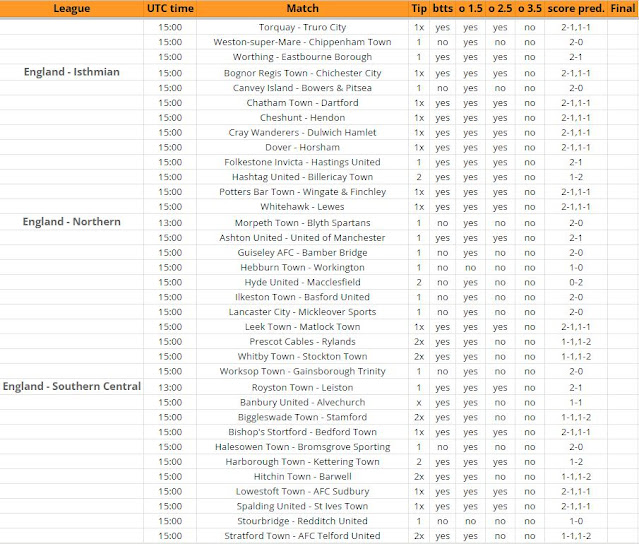639x544 pixels.
Task: Select Stourbridge - Redditch United match
Action: [x=302, y=521]
